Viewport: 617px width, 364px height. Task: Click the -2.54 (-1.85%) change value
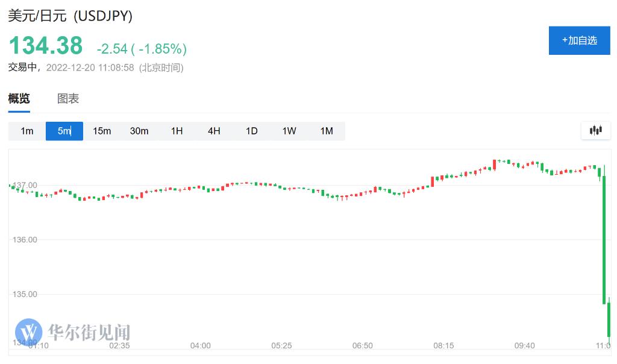(142, 49)
